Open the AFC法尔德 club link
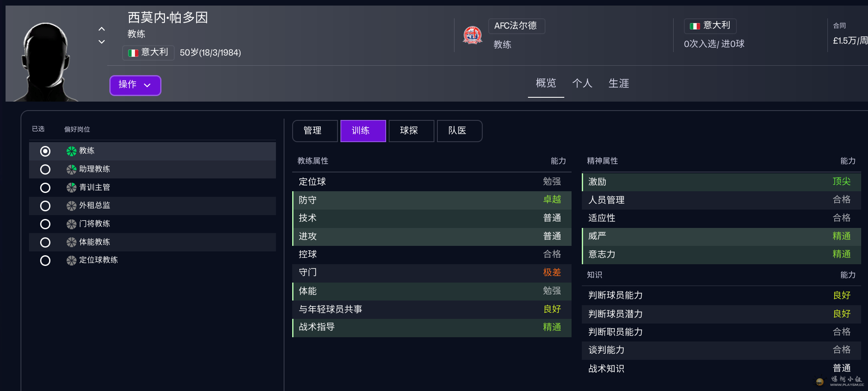Viewport: 868px width, 391px height. (516, 26)
